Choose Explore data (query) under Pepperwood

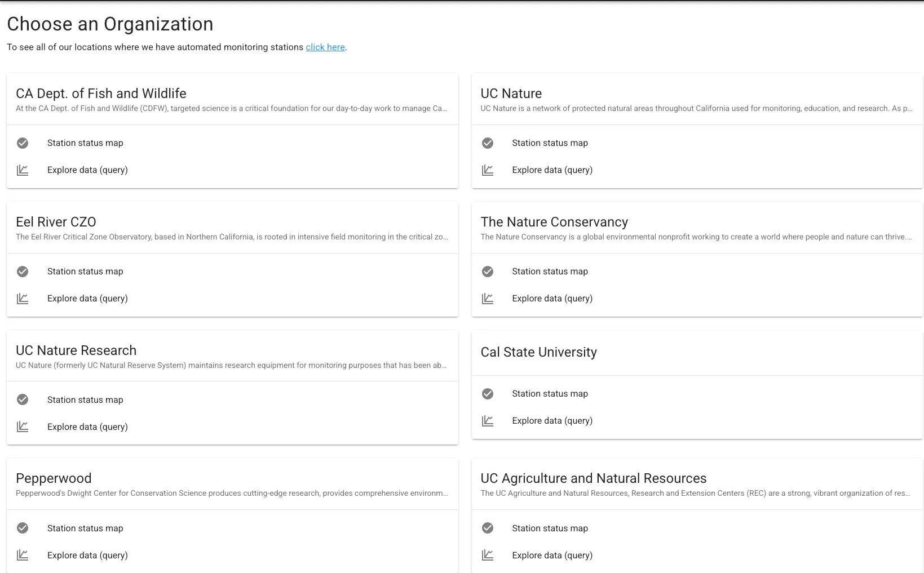click(87, 556)
